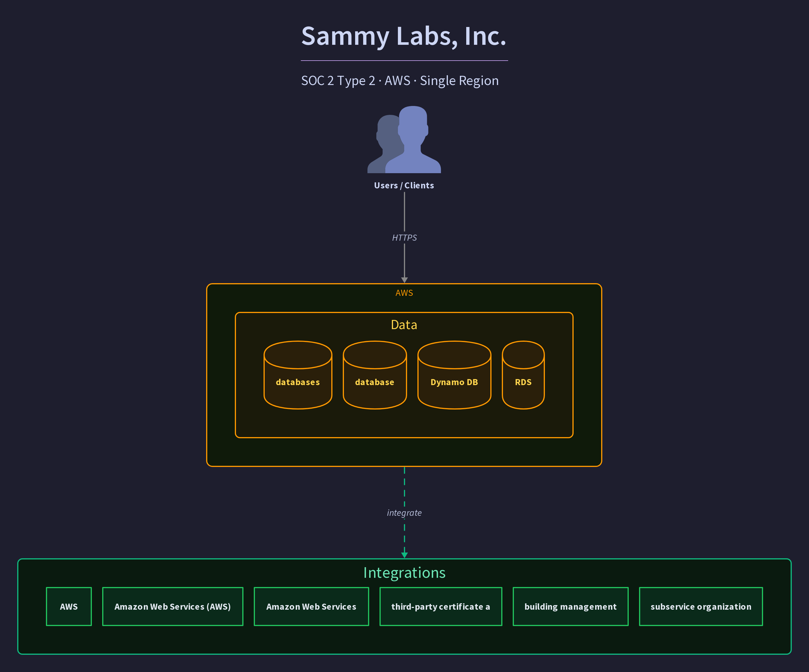This screenshot has height=672, width=809.
Task: Click the Dynamo DB cylinder
Action: click(454, 375)
